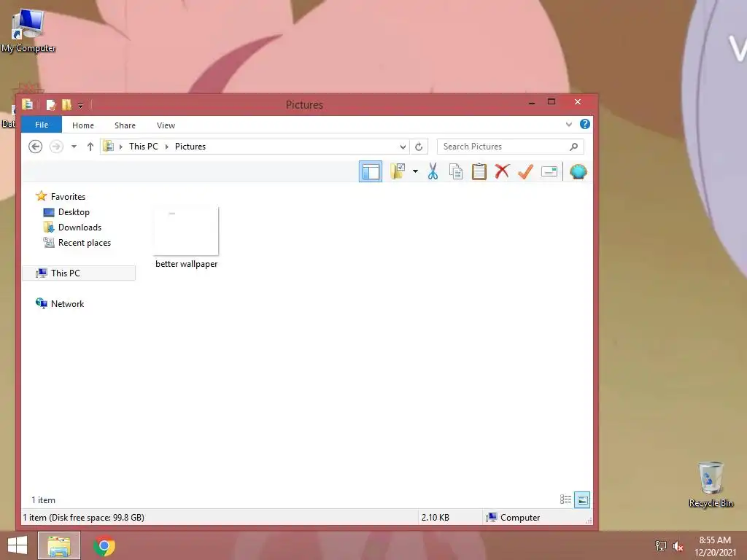Click the red X Delete icon

[x=502, y=171]
